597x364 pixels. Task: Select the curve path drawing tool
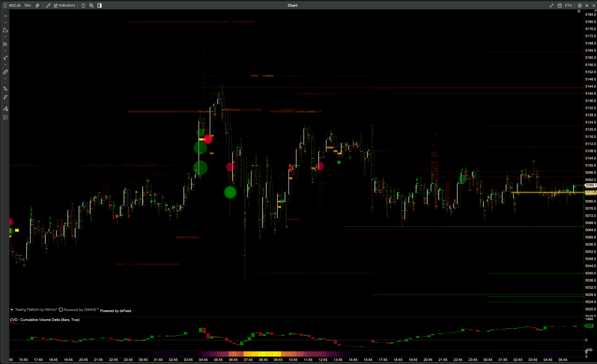pos(5,58)
